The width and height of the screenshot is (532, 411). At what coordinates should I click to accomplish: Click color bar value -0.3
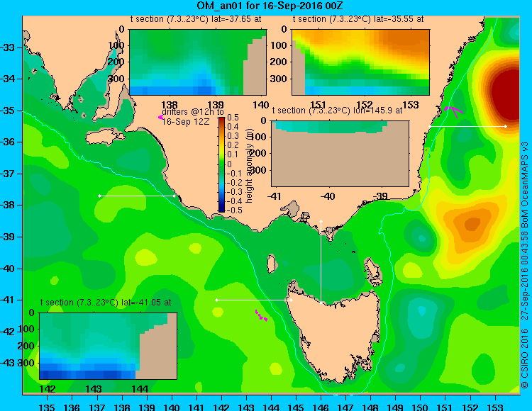click(234, 192)
